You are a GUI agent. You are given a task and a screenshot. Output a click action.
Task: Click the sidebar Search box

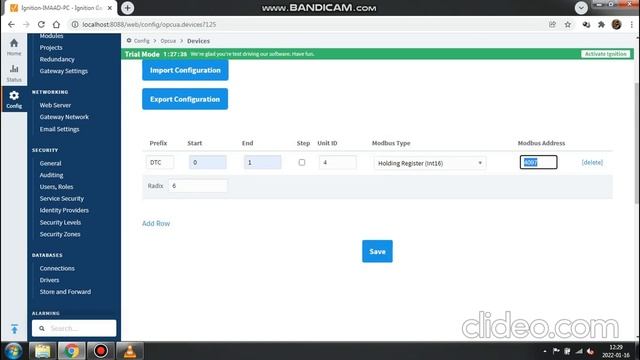[x=74, y=328]
